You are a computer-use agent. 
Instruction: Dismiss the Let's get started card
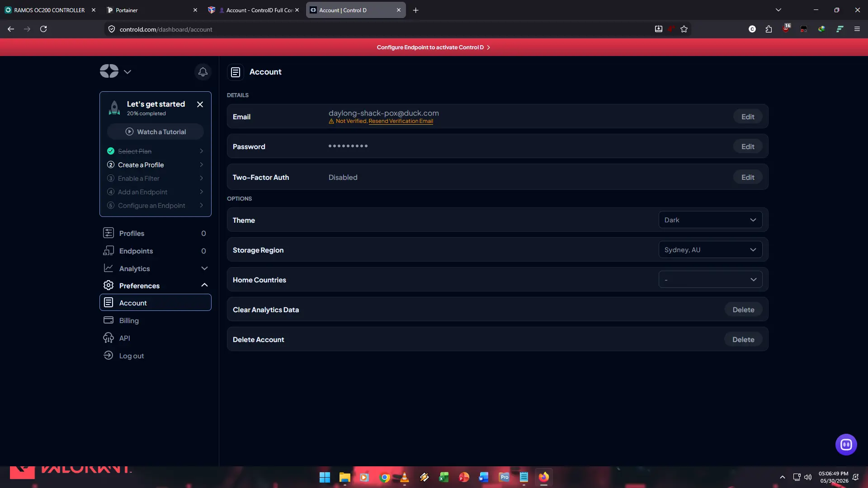click(200, 104)
